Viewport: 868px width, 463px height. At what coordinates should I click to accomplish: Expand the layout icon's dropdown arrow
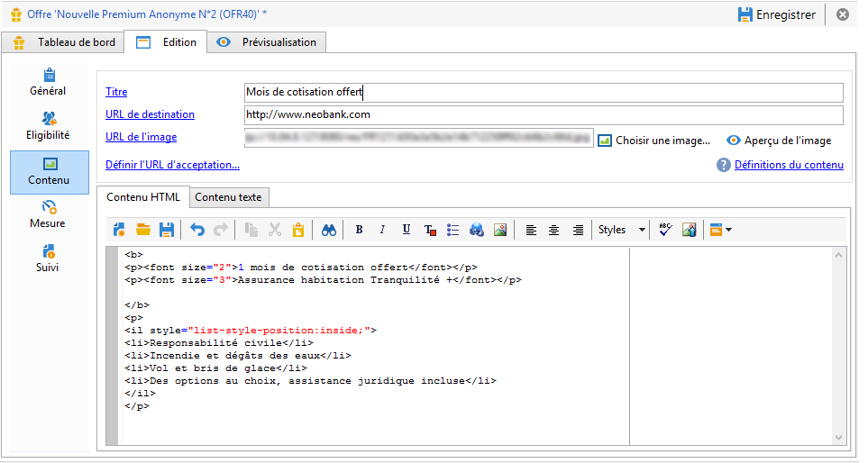[x=728, y=230]
